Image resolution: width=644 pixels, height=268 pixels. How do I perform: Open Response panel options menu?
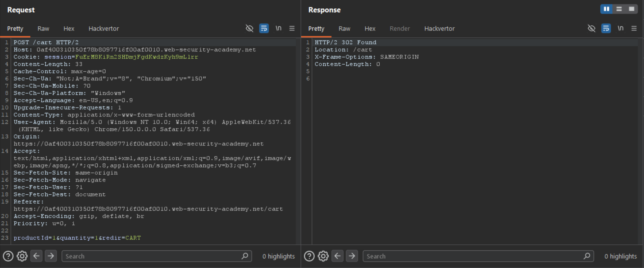point(634,28)
